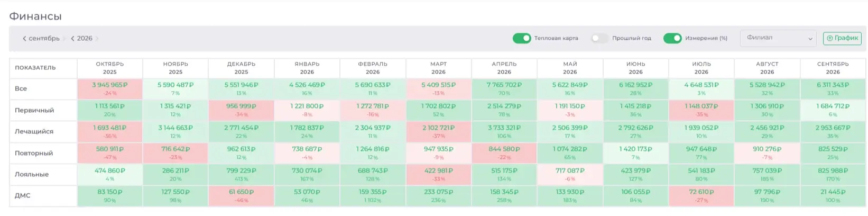Click the cell with 72 610 ₽

pyautogui.click(x=701, y=196)
